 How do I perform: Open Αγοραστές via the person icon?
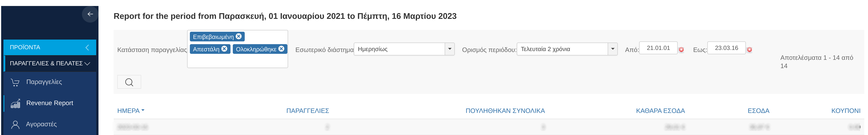[15, 125]
